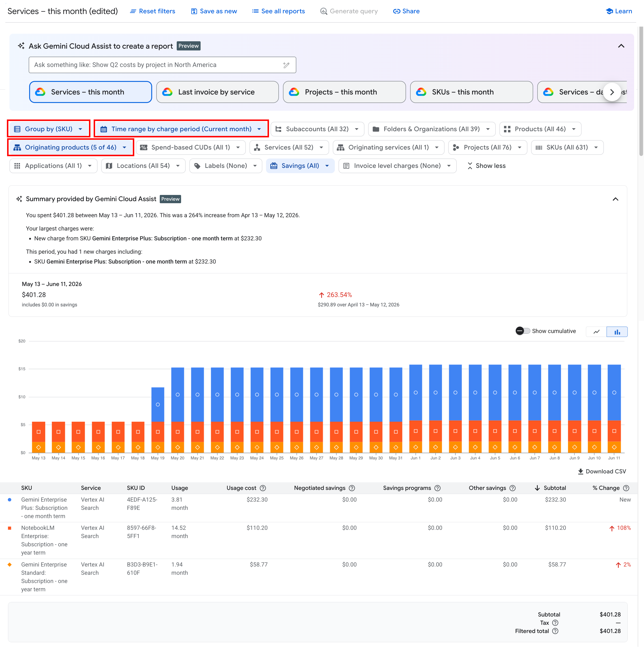Click the next arrow on preset carousel

pyautogui.click(x=612, y=92)
